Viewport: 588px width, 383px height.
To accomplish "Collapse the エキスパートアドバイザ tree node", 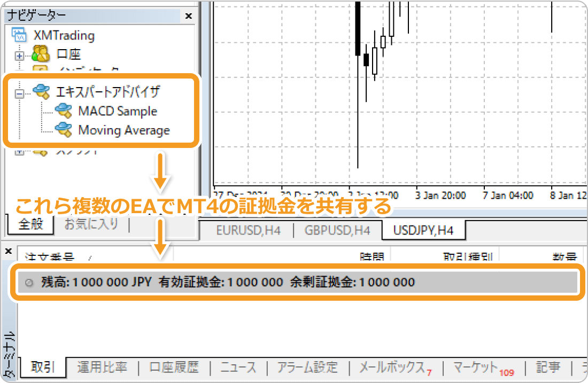I will pos(19,93).
